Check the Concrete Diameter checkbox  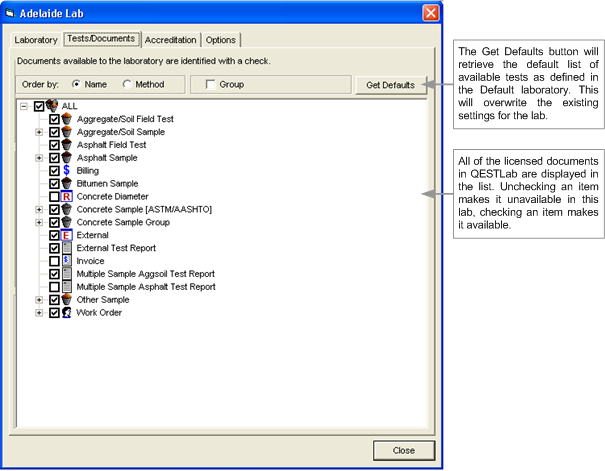[x=54, y=197]
